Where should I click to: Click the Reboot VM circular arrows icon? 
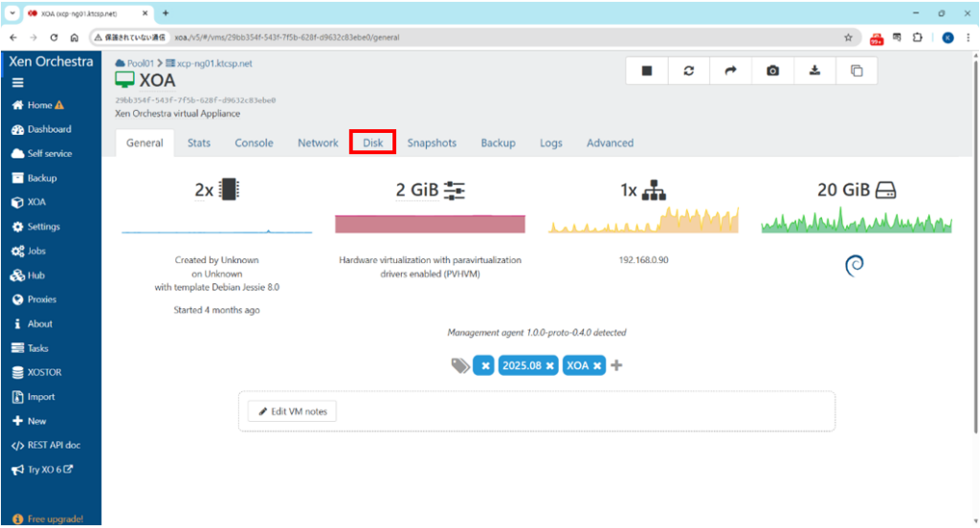click(x=689, y=71)
